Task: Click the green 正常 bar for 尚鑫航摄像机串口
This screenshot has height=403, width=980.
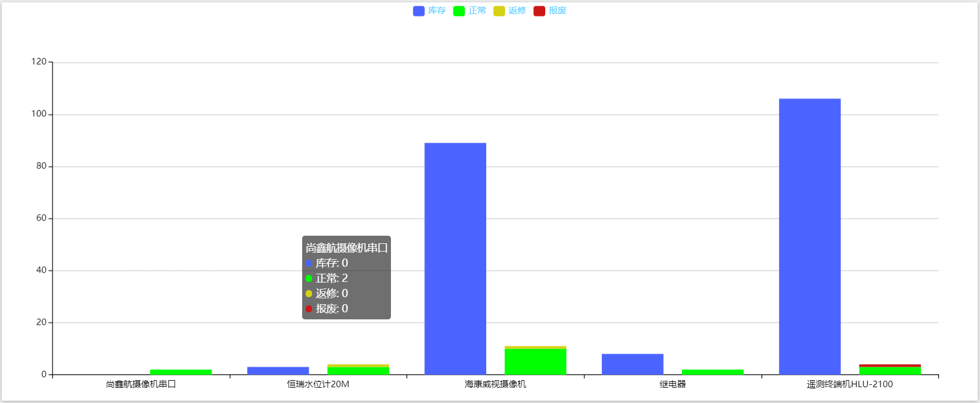Action: pos(181,372)
